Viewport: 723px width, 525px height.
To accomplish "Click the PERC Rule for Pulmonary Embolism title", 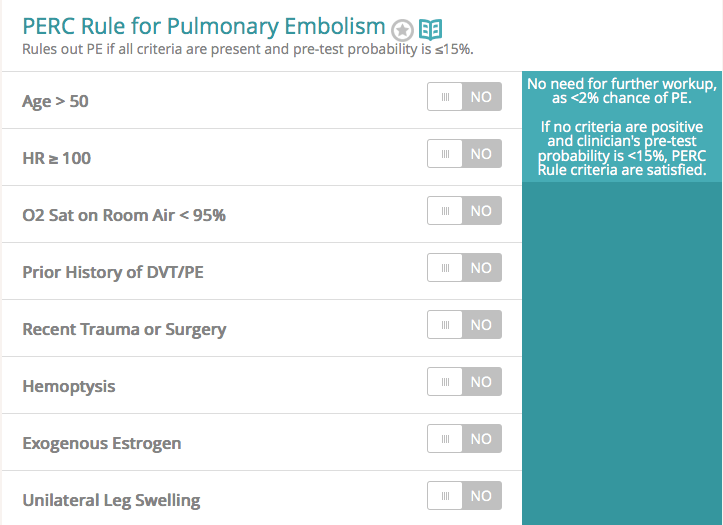I will (x=203, y=27).
